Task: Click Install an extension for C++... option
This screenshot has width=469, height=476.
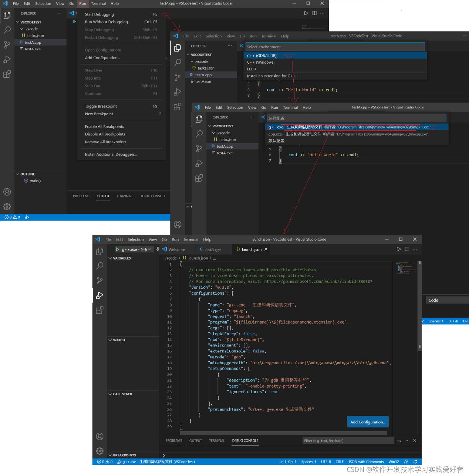Action: (335, 76)
